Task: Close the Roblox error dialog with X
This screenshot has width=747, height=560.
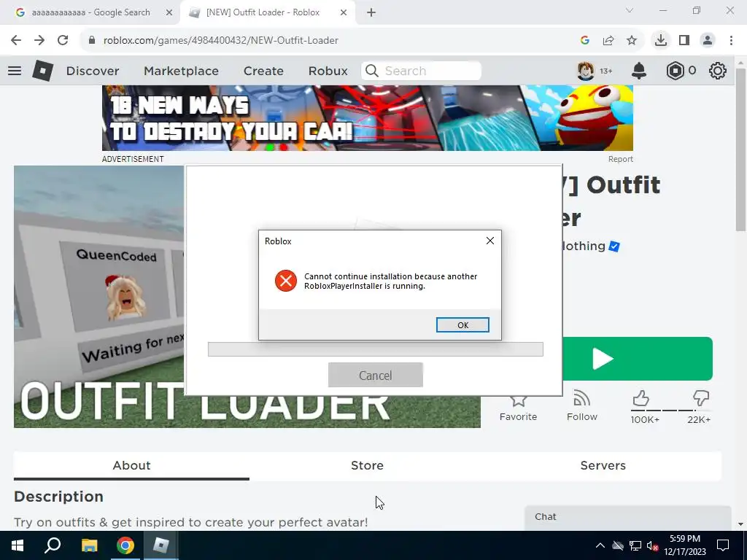Action: click(x=489, y=241)
